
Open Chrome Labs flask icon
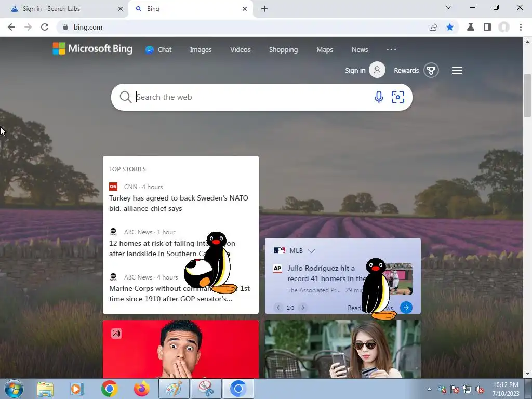(x=470, y=27)
